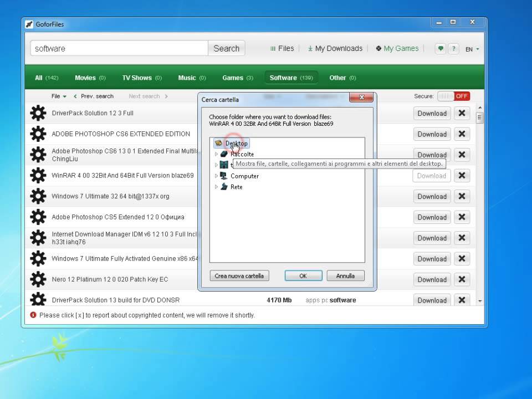This screenshot has width=532, height=399.
Task: Click the gear icon beside DriverPack Solution 12 3 Full
Action: pyautogui.click(x=38, y=113)
